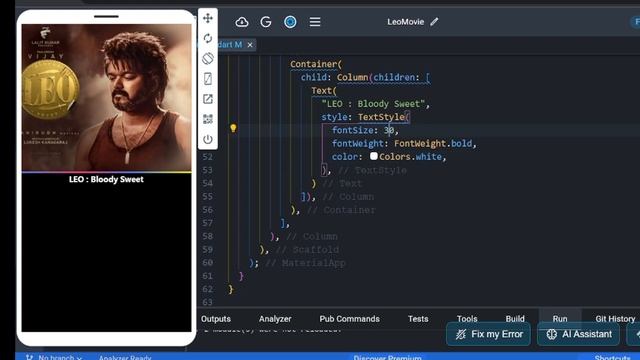
Task: Open the Analyzer tab
Action: coord(275,319)
